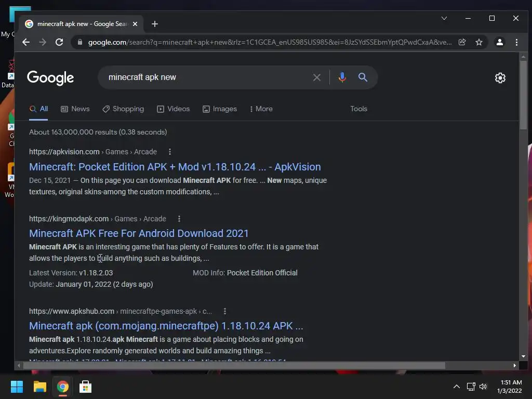View site info via lock icon
532x399 pixels.
click(80, 42)
